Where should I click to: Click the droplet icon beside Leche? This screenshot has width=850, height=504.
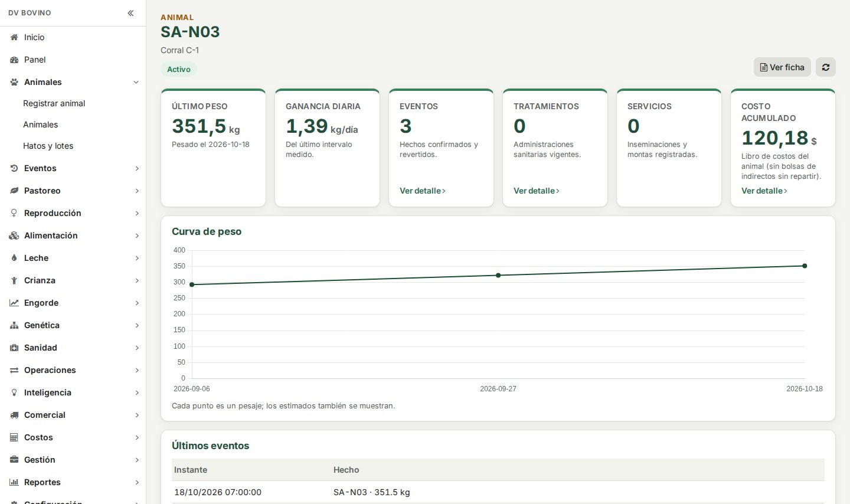click(14, 258)
